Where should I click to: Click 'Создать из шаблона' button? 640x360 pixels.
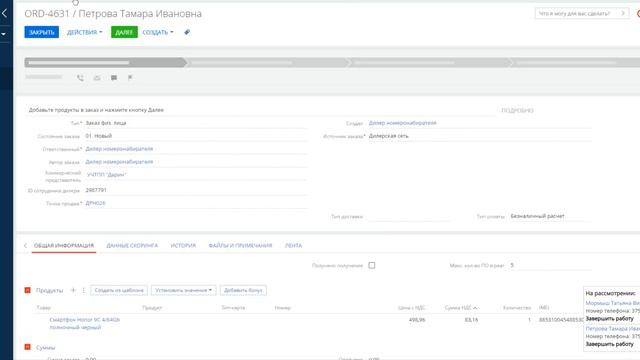[x=119, y=290]
